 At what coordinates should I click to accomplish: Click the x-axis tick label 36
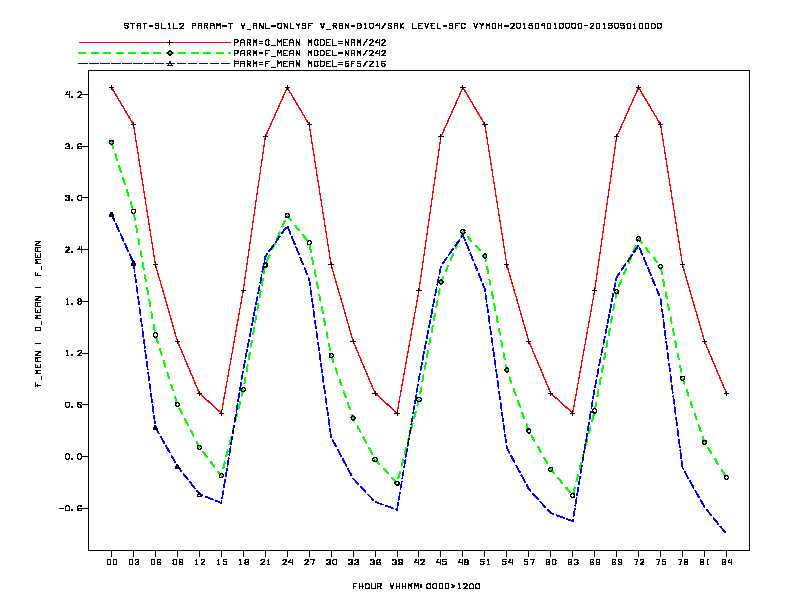[375, 562]
